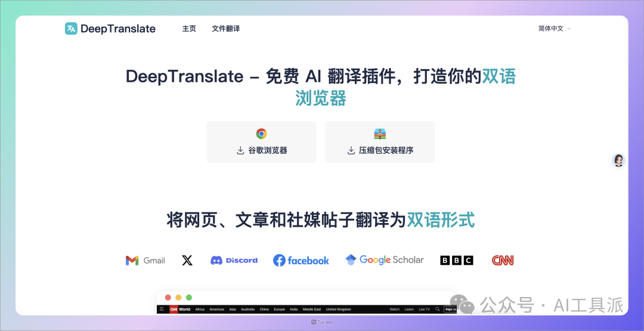This screenshot has width=644, height=331.
Task: Click the DeepTranslate brand name
Action: (x=118, y=29)
